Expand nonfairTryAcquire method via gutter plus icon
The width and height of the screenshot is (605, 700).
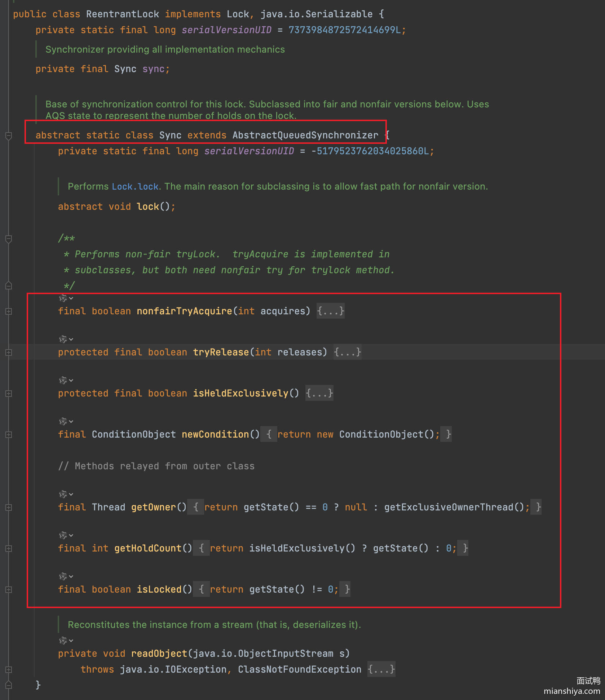point(9,311)
